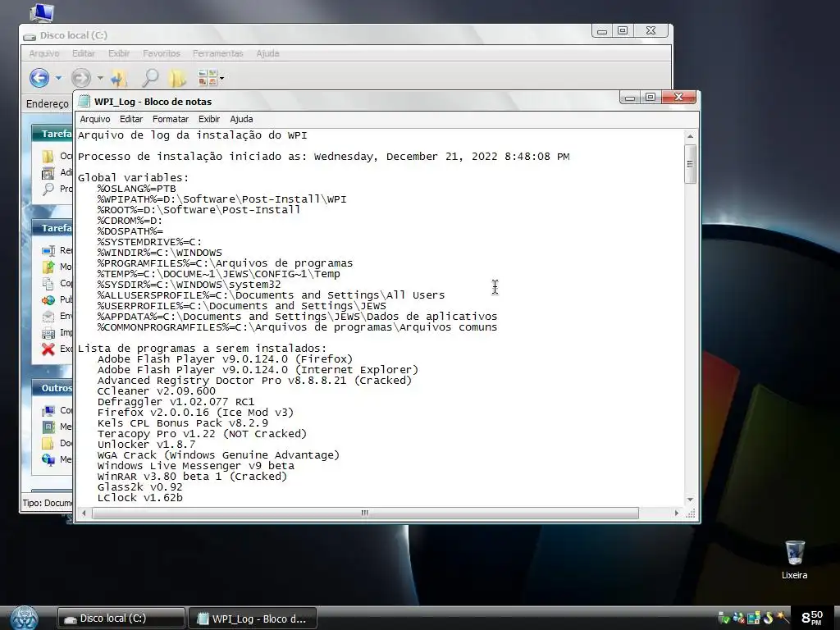Open Editar menu in Notepad
The image size is (840, 630).
coord(130,119)
